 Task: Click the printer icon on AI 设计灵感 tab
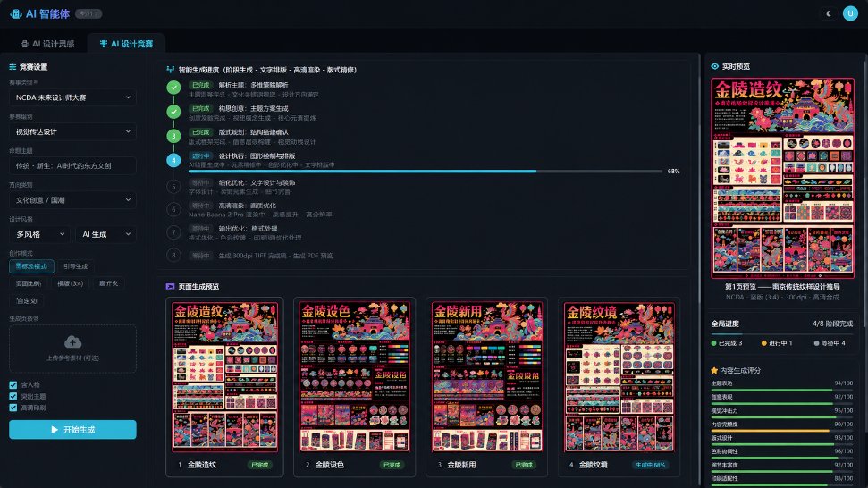pyautogui.click(x=25, y=44)
